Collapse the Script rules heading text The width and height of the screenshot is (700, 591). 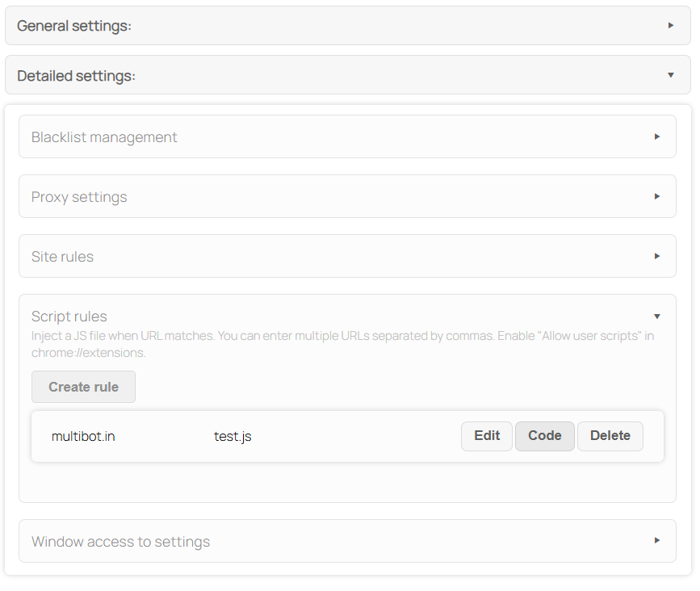tap(69, 316)
